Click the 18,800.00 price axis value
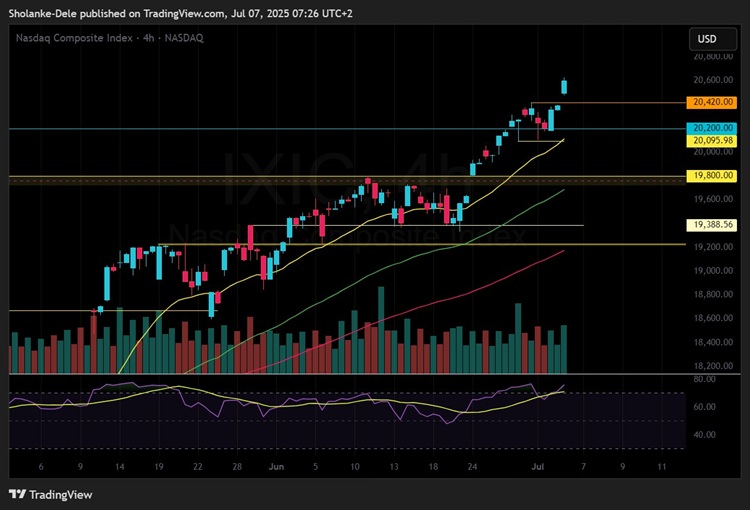Screen dimensions: 750x510 pyautogui.click(x=713, y=294)
